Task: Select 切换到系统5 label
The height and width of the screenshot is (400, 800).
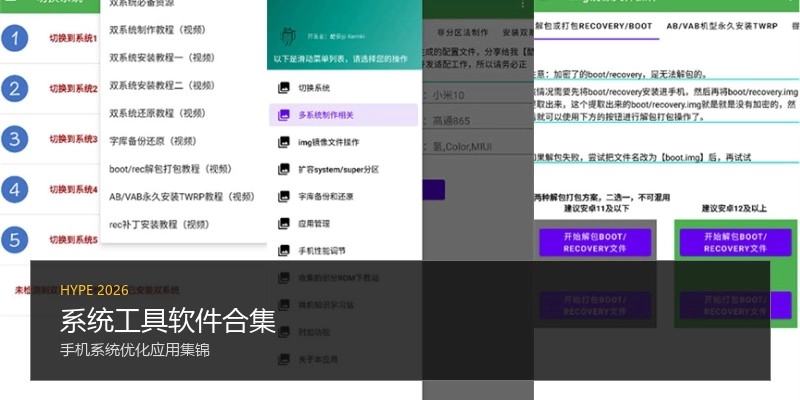Action: pyautogui.click(x=73, y=240)
